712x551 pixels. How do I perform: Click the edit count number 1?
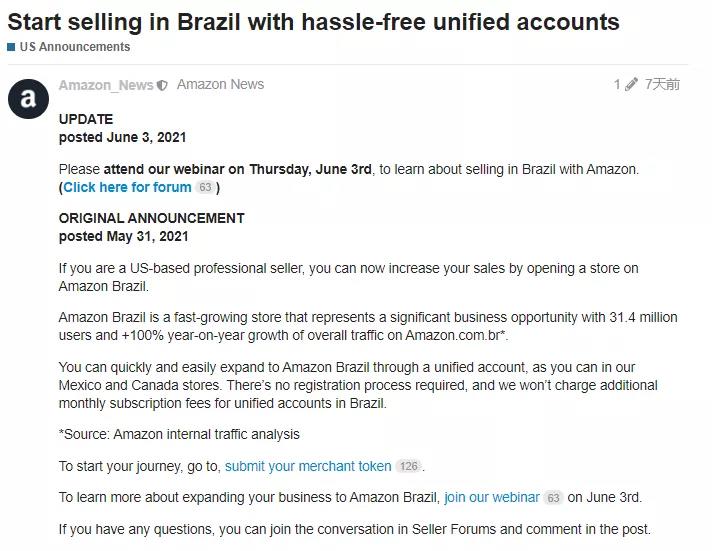pos(617,85)
